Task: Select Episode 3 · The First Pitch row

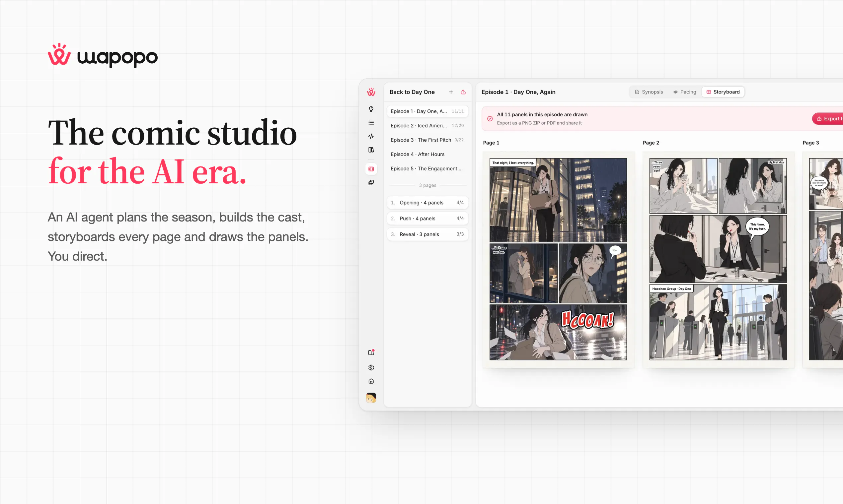Action: point(427,140)
